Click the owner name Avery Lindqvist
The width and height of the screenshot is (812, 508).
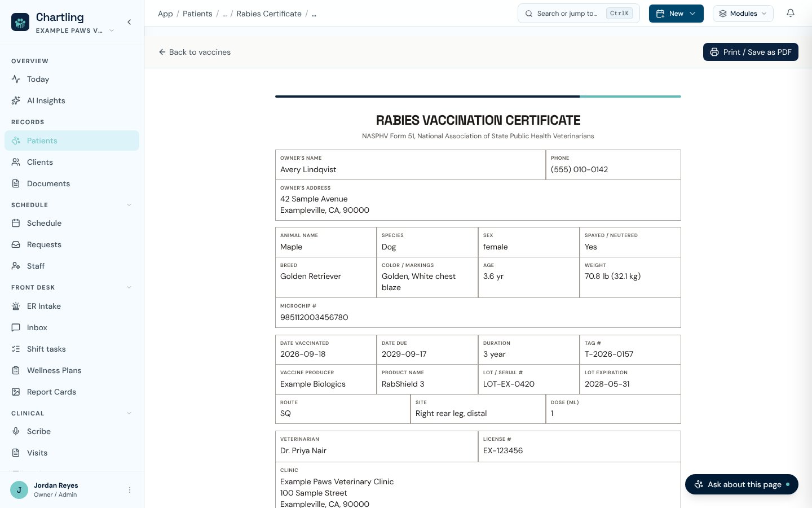[308, 169]
